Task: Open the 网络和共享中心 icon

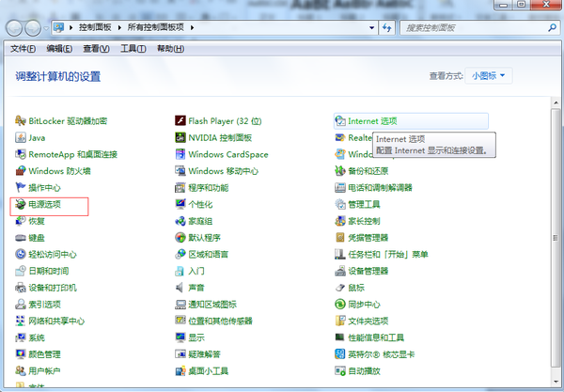Action: pos(21,321)
